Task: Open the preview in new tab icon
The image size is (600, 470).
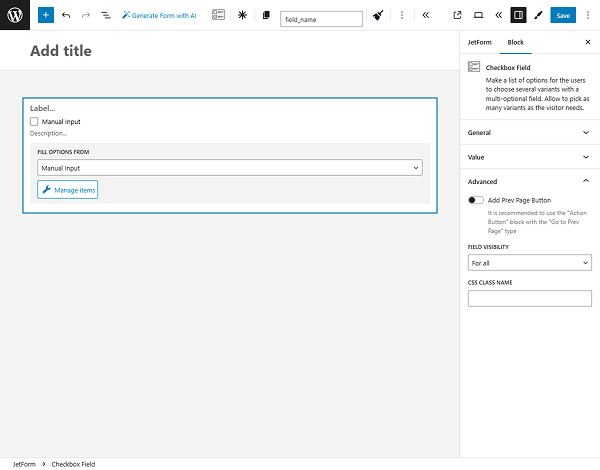Action: 457,15
